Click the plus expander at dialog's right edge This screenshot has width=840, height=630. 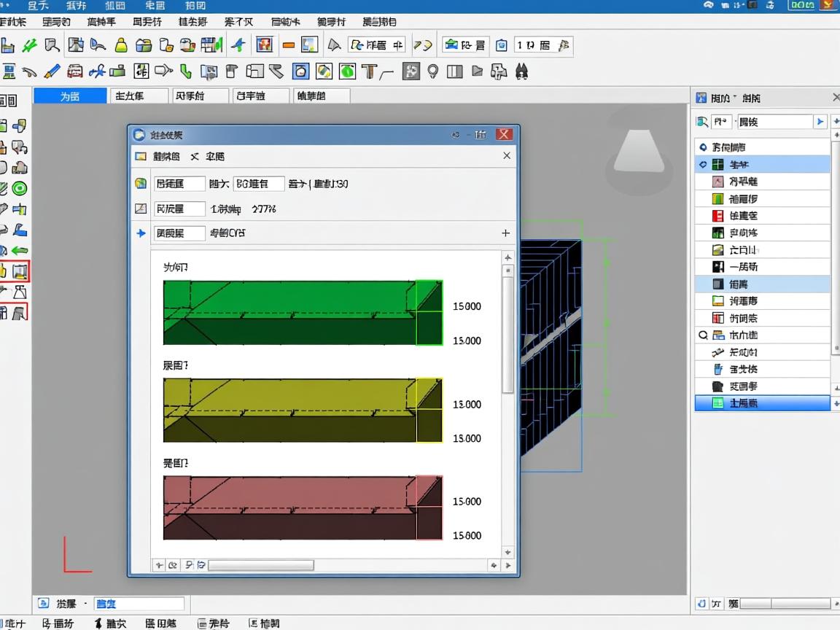[x=505, y=233]
